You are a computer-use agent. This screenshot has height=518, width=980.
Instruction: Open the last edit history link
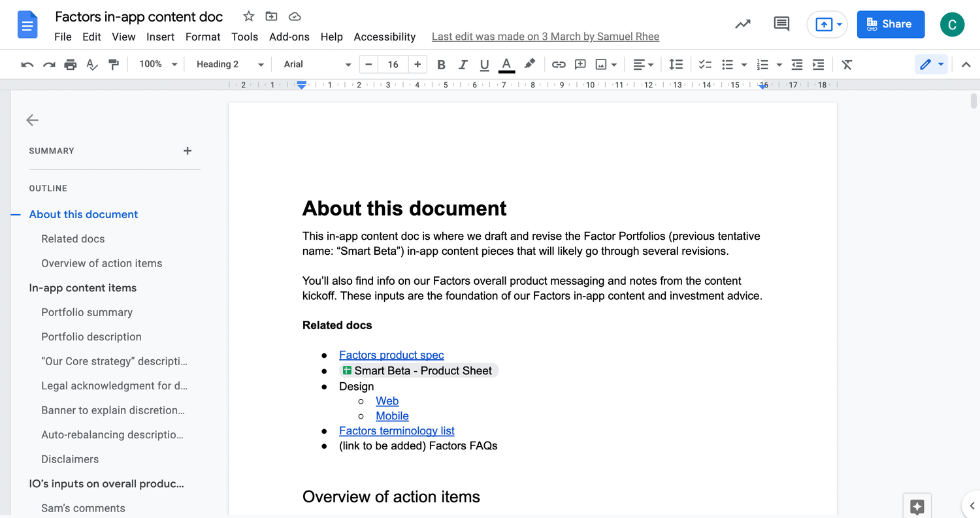(546, 37)
